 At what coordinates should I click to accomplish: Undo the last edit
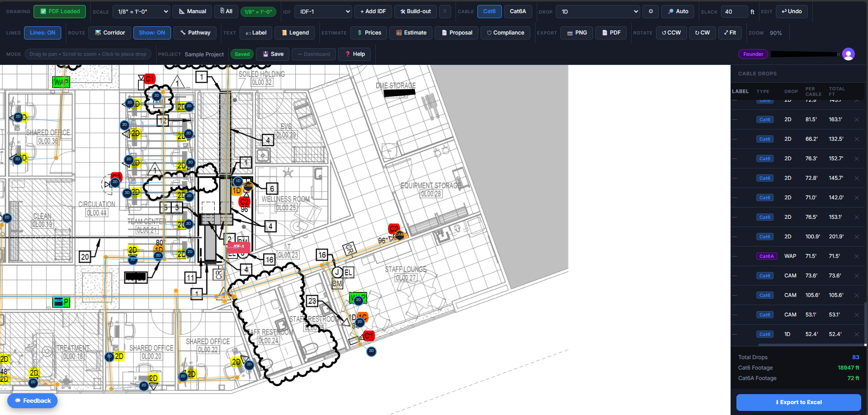[x=791, y=11]
